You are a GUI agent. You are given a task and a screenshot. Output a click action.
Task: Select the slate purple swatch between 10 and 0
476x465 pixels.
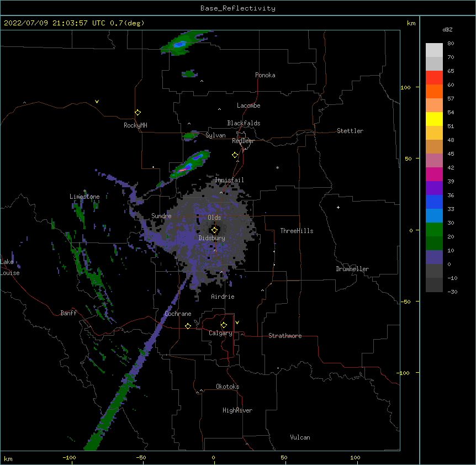coord(434,257)
